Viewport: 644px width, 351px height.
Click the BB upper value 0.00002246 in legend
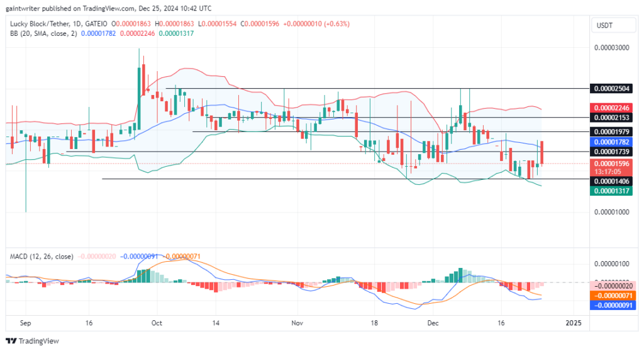[137, 33]
